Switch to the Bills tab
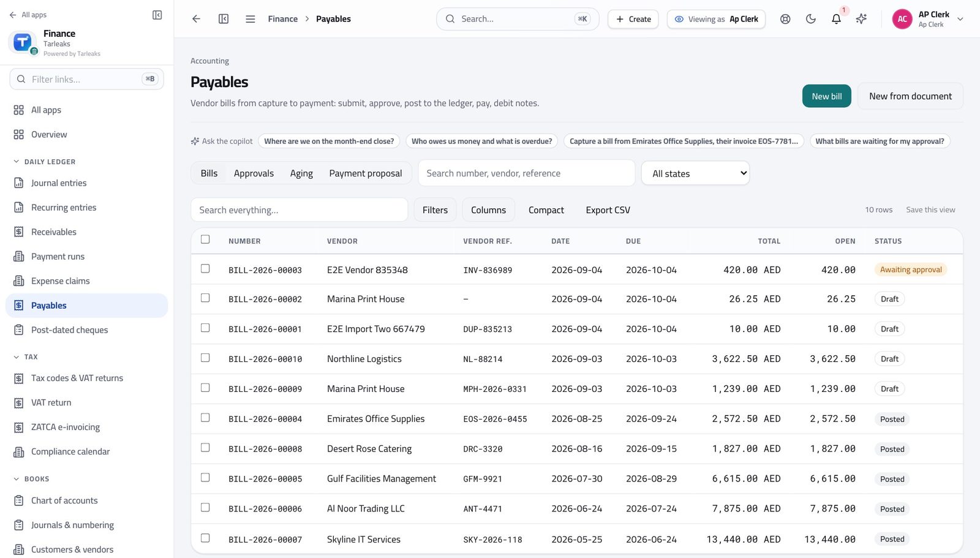This screenshot has width=980, height=558. click(x=209, y=173)
